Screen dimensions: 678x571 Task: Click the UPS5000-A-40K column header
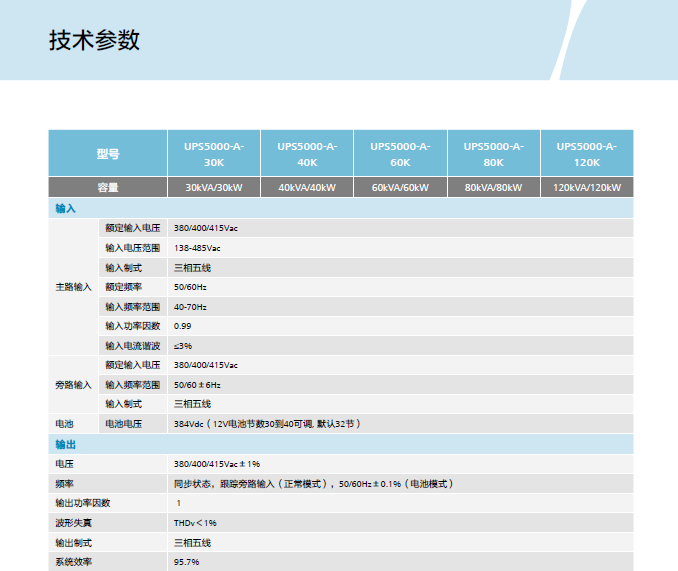307,154
